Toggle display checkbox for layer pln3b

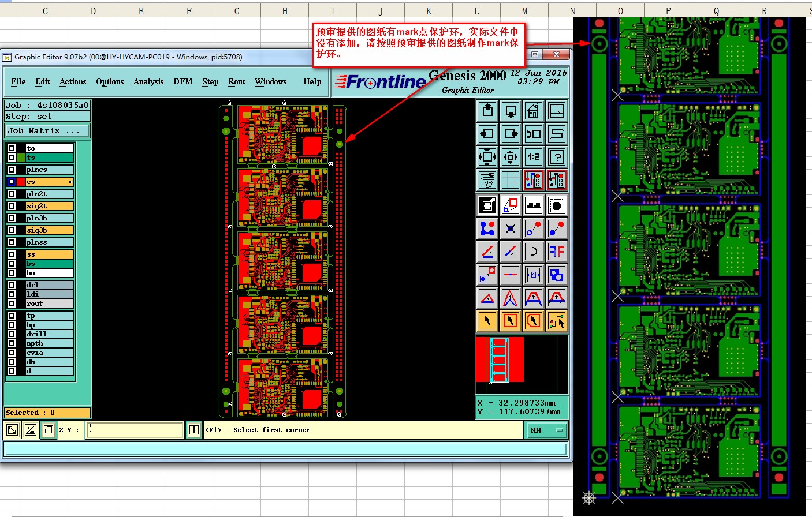pyautogui.click(x=12, y=218)
